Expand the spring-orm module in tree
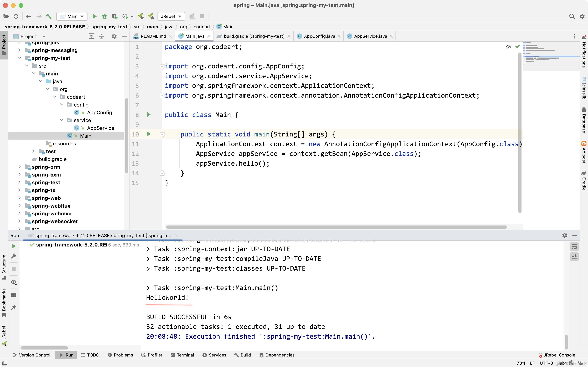This screenshot has width=588, height=367. [19, 167]
